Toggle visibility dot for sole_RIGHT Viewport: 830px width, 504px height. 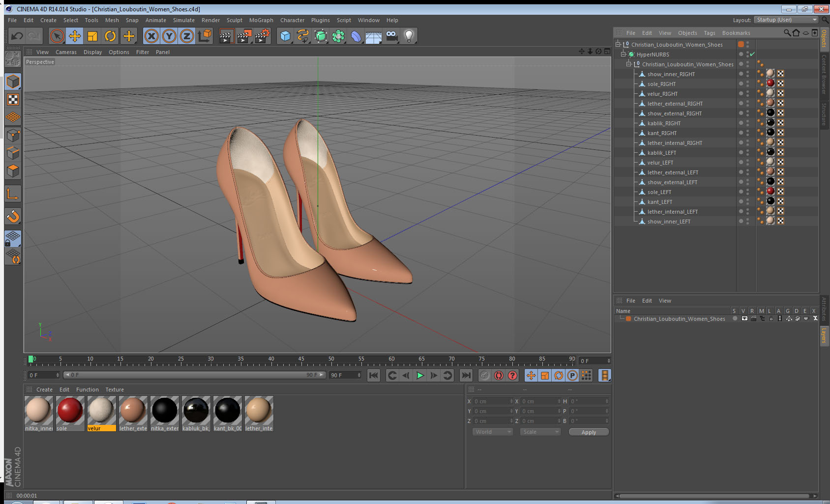(x=741, y=84)
